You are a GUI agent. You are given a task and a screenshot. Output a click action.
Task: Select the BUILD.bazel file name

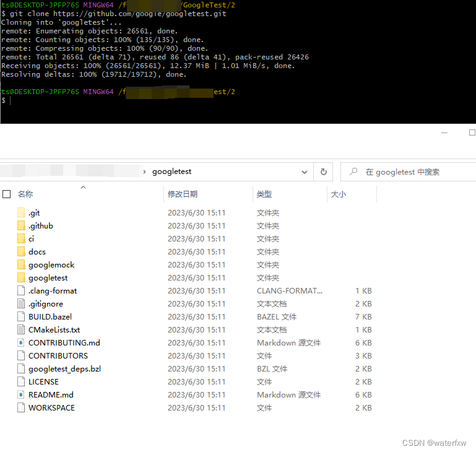coord(50,317)
